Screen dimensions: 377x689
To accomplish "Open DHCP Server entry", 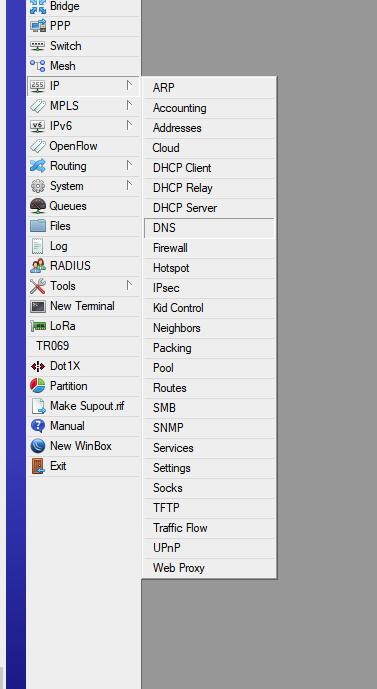I will click(209, 208).
